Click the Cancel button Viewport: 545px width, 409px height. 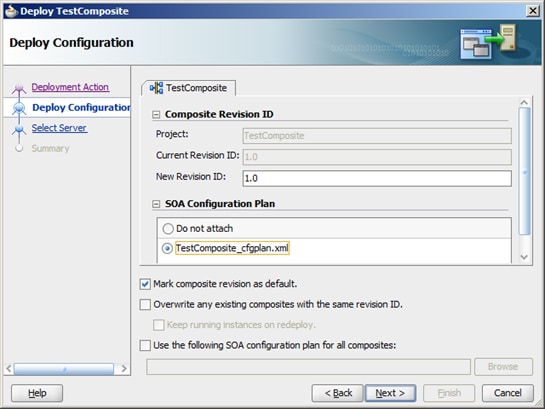[507, 393]
